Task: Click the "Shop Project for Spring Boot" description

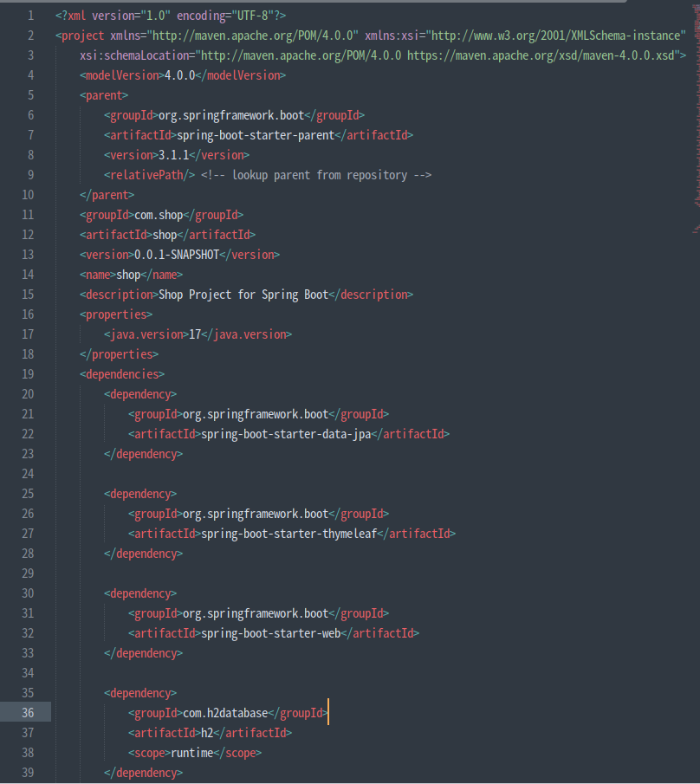Action: [243, 295]
